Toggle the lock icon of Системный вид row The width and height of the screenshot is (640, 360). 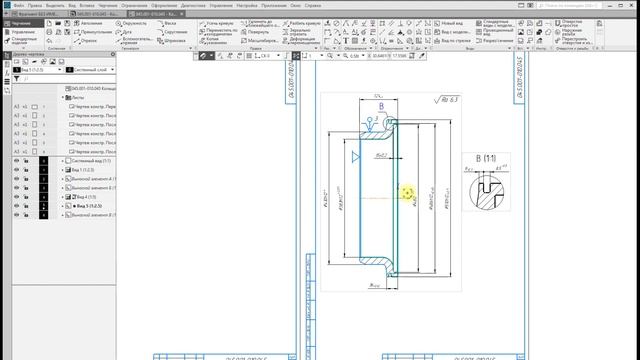(x=26, y=161)
